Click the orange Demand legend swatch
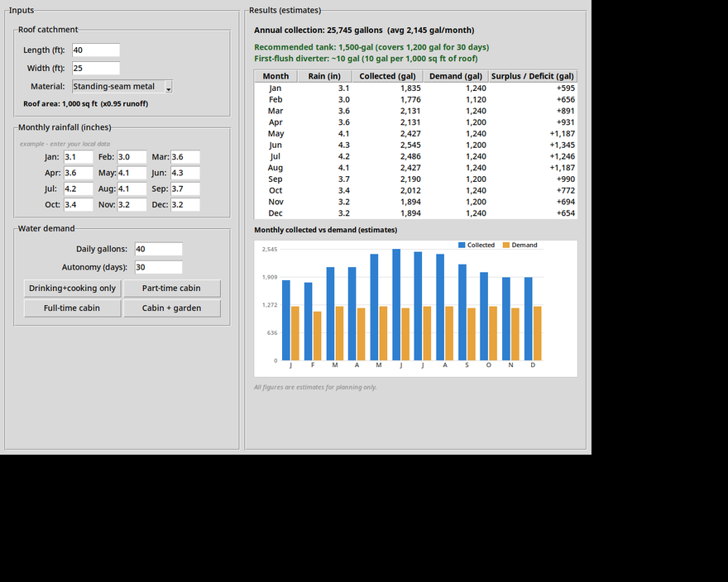Screen dimensions: 728x582 click(506, 245)
